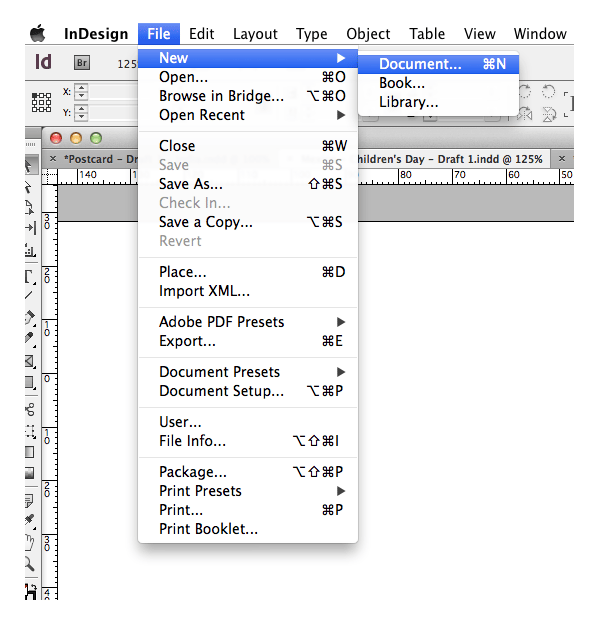The width and height of the screenshot is (600, 628).
Task: Select the Rectangle shape tool
Action: 30,382
